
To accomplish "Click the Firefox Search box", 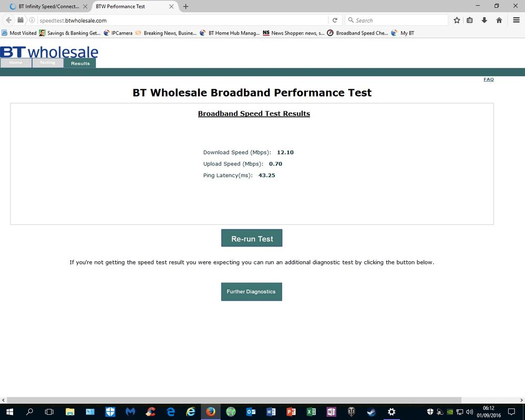I will click(396, 21).
